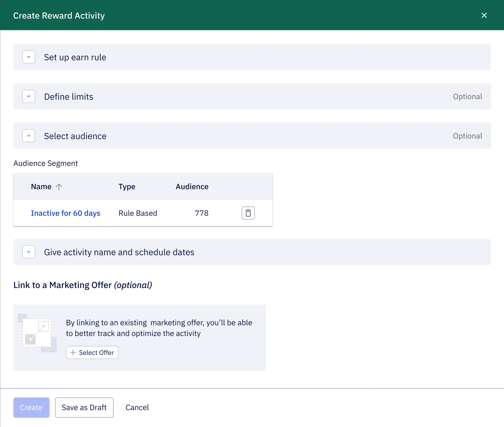Sort segments by Name arrow
The height and width of the screenshot is (427, 504).
click(x=59, y=187)
